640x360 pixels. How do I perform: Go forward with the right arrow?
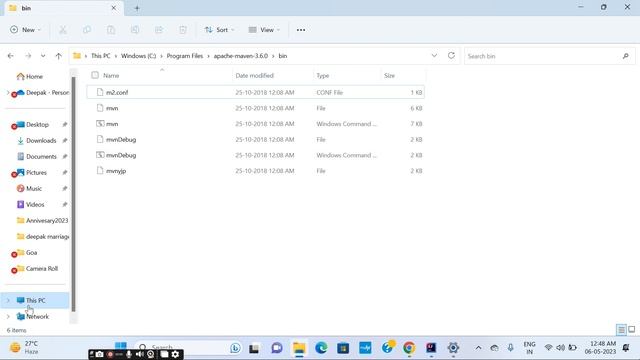[28, 56]
